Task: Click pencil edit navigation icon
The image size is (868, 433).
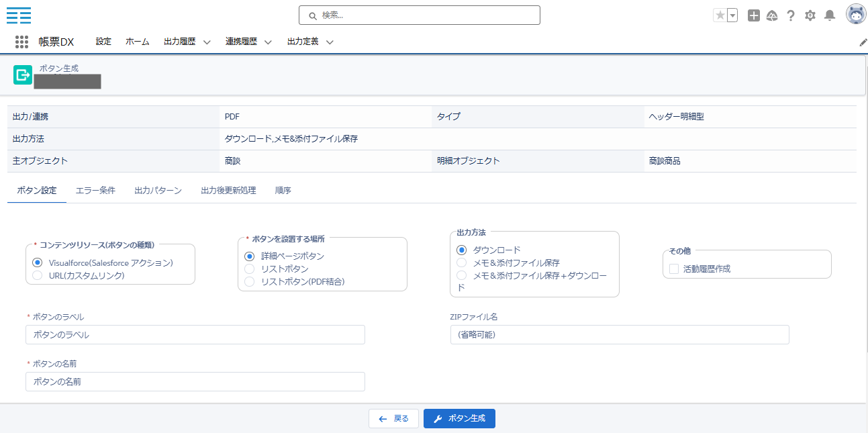Action: 863,42
